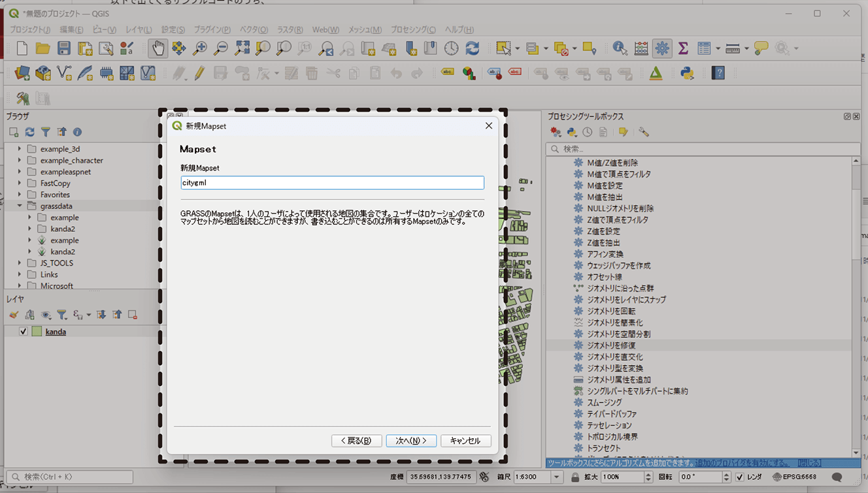
Task: Click the 追加のプロバイダを有効にする link
Action: (x=742, y=463)
